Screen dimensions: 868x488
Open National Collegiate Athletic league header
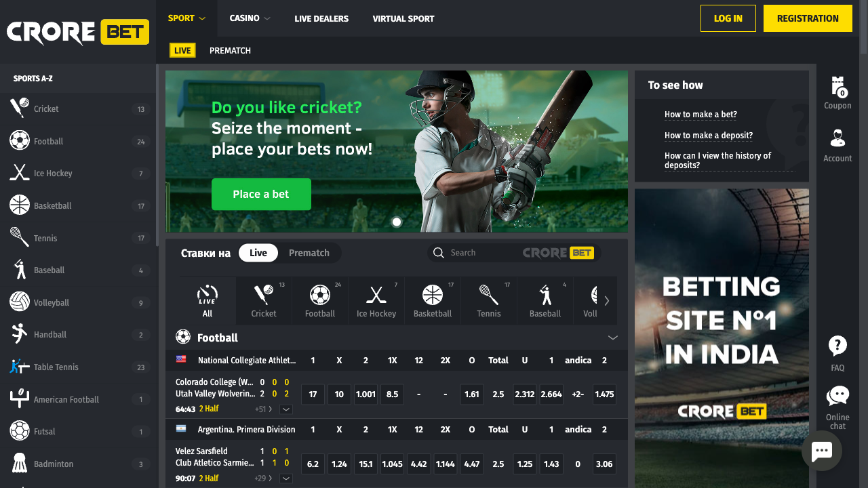247,360
